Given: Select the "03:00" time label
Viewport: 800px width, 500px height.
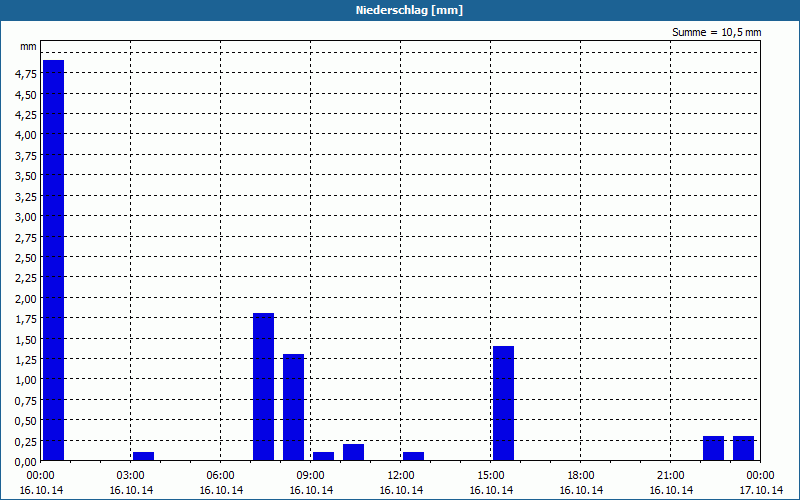Looking at the screenshot, I should [131, 476].
